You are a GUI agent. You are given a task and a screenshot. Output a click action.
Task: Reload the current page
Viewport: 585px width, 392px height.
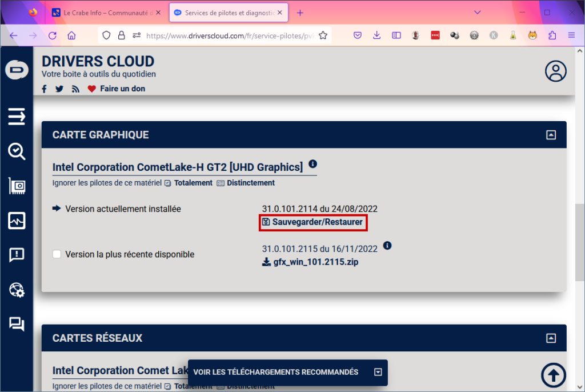(52, 35)
